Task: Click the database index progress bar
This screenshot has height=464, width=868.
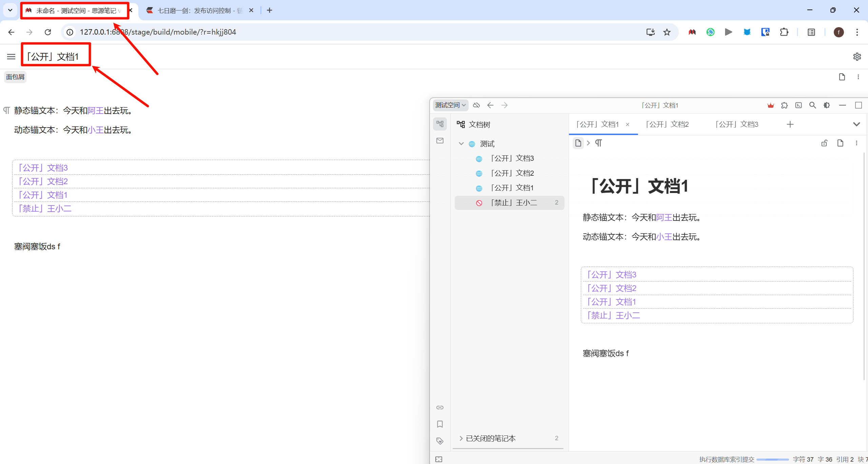Action: [772, 459]
